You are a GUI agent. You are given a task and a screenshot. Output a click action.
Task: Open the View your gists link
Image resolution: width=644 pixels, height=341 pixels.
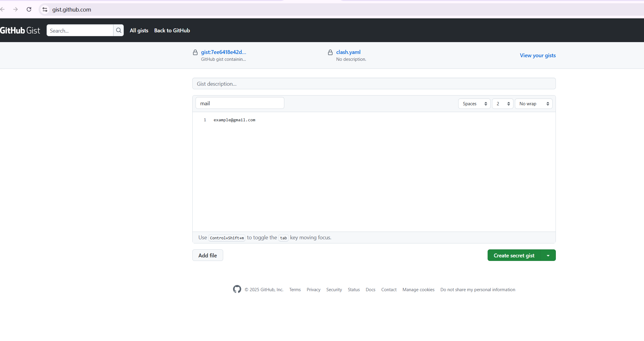[537, 55]
